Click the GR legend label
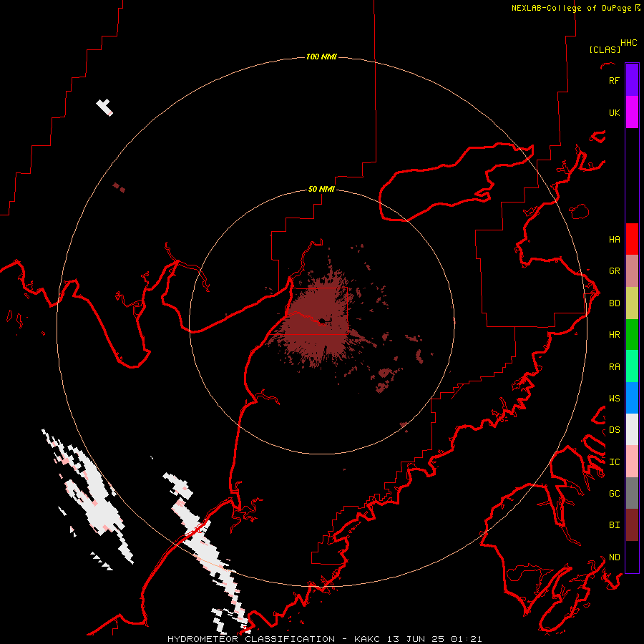This screenshot has width=644, height=644. click(614, 271)
